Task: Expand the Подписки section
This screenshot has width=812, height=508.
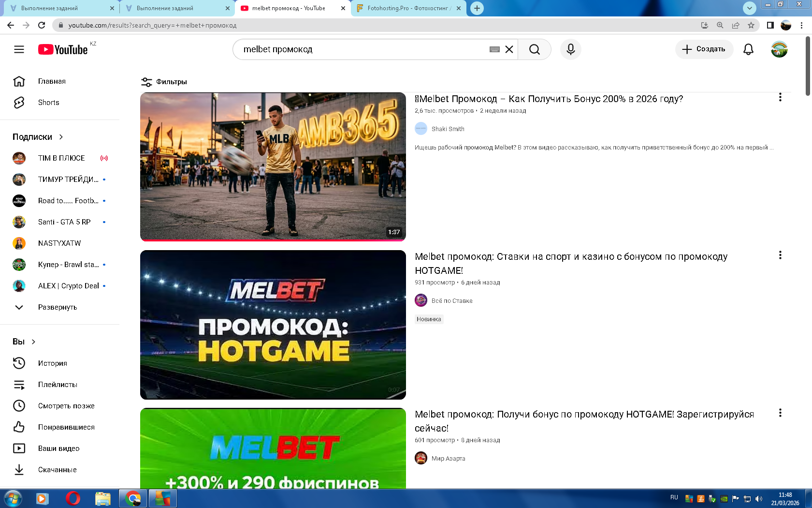Action: point(38,137)
